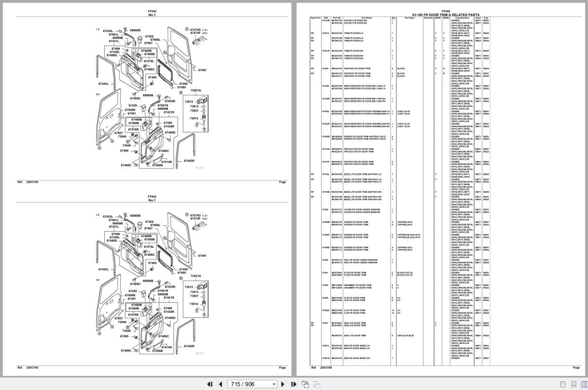Open the page number dropdown arrow
The image size is (588, 390).
[x=274, y=384]
